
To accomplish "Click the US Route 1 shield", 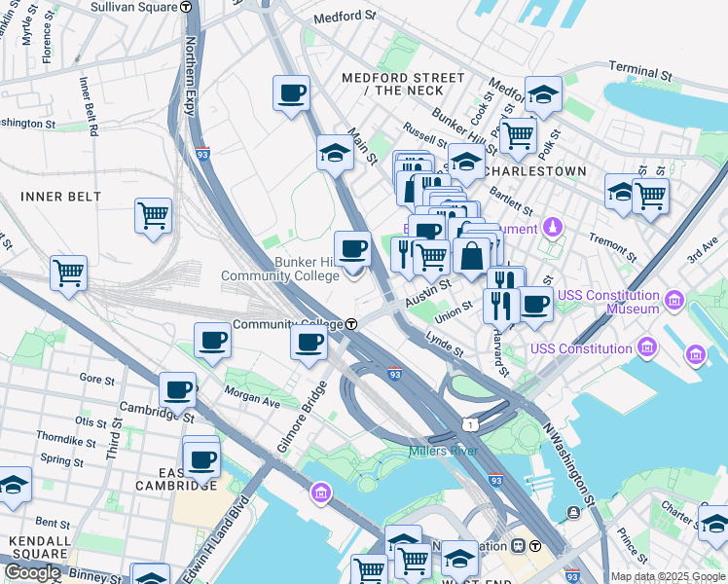I will coord(470,424).
